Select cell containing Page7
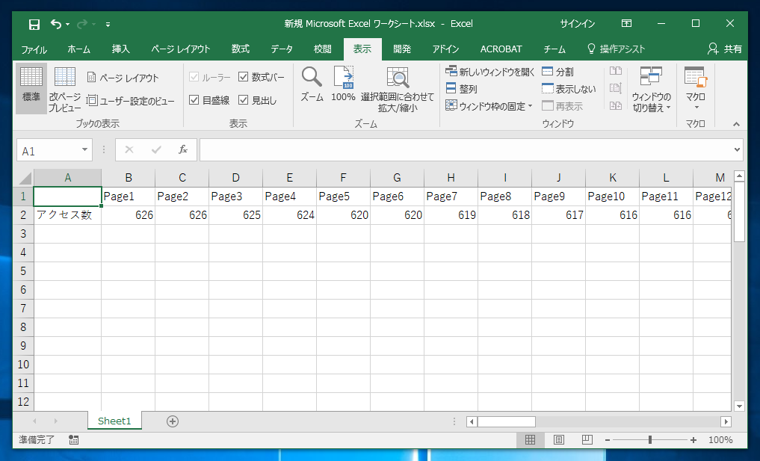This screenshot has height=461, width=760. (x=451, y=196)
